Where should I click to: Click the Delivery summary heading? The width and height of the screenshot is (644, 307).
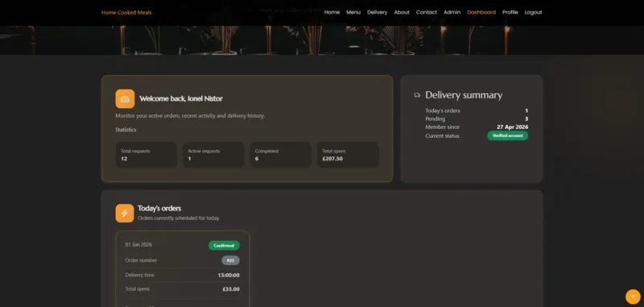tap(464, 95)
